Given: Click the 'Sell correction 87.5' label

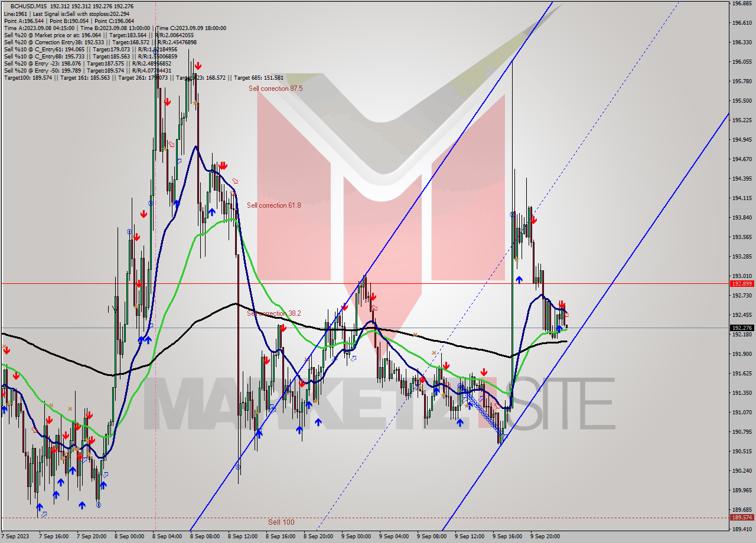Looking at the screenshot, I should [x=276, y=89].
